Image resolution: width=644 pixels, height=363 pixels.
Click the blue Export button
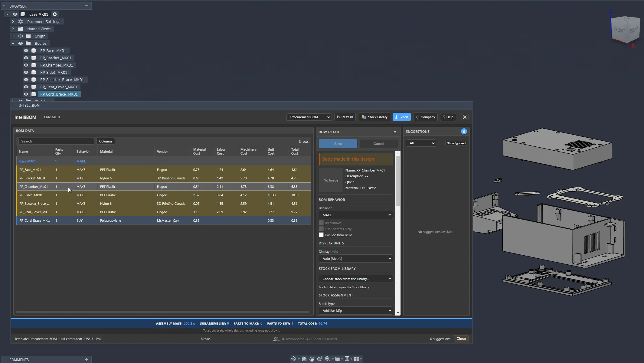[401, 117]
